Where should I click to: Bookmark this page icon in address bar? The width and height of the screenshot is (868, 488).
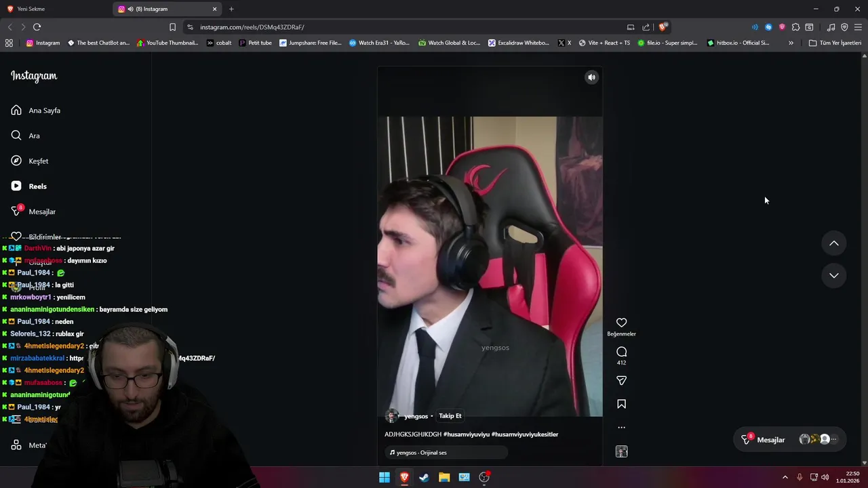(172, 27)
